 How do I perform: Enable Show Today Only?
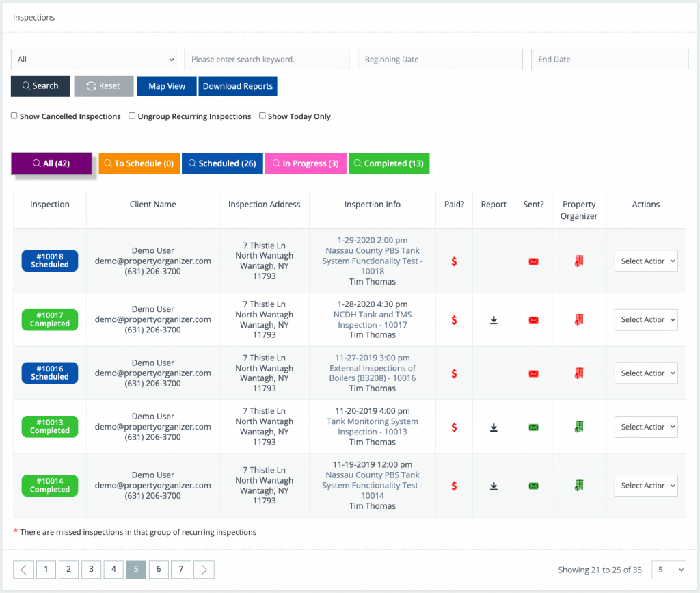(262, 116)
